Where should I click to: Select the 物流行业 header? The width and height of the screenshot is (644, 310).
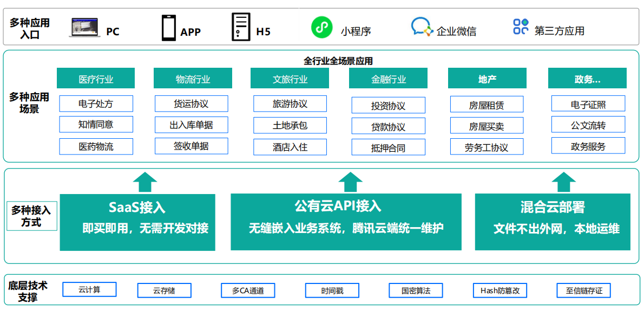pos(193,78)
